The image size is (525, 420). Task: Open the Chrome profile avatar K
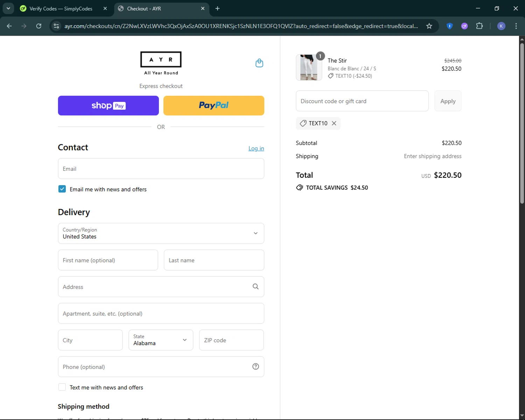click(501, 26)
